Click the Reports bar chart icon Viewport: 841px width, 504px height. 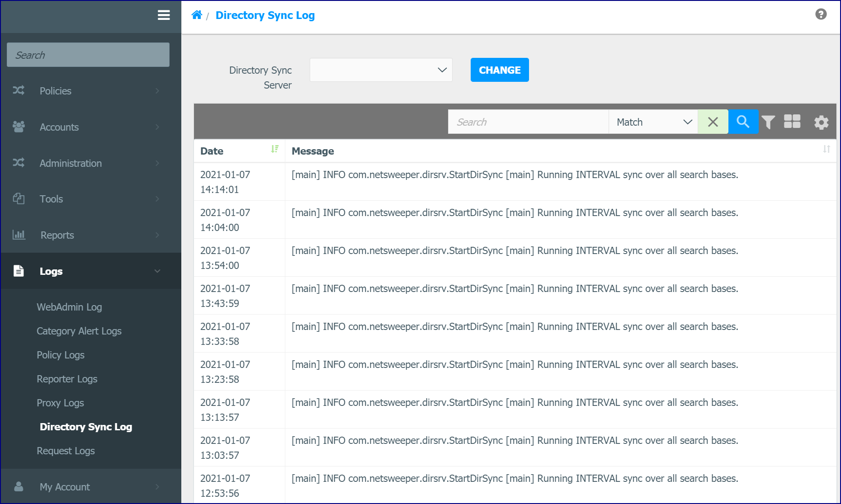19,235
